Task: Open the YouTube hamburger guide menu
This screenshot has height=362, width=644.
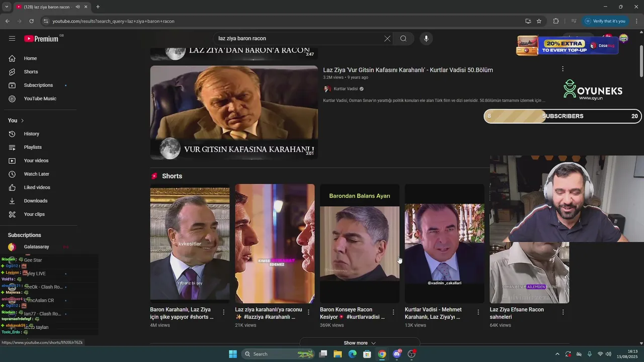Action: (12, 38)
